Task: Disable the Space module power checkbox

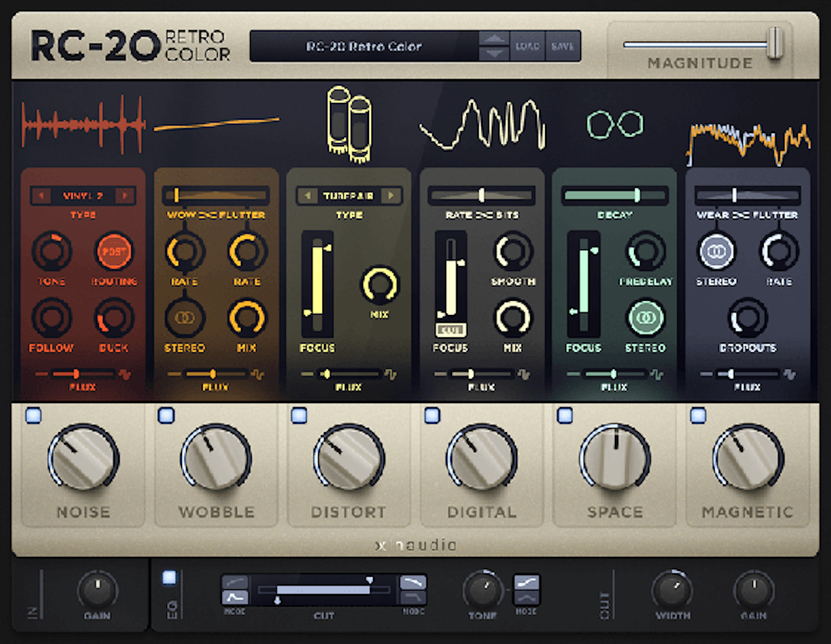Action: 565,415
